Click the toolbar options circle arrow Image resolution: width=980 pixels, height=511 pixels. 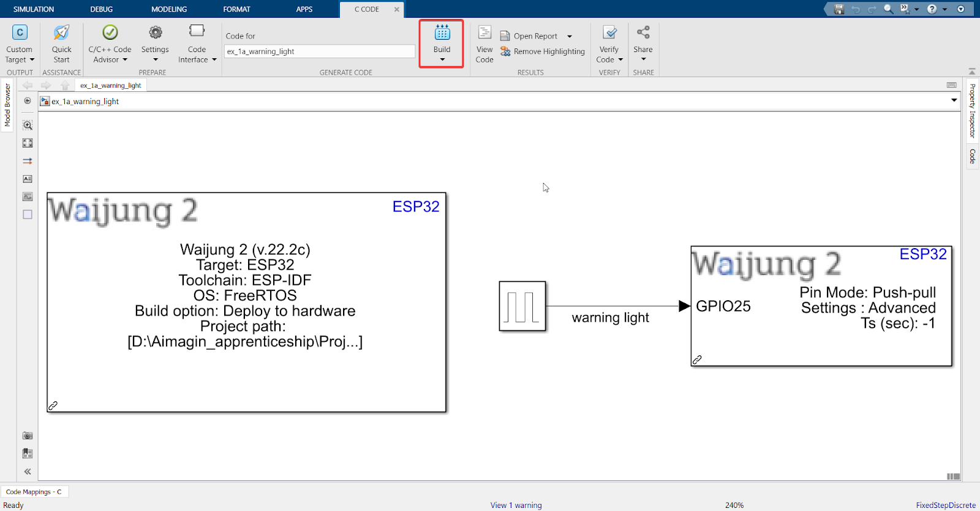960,9
